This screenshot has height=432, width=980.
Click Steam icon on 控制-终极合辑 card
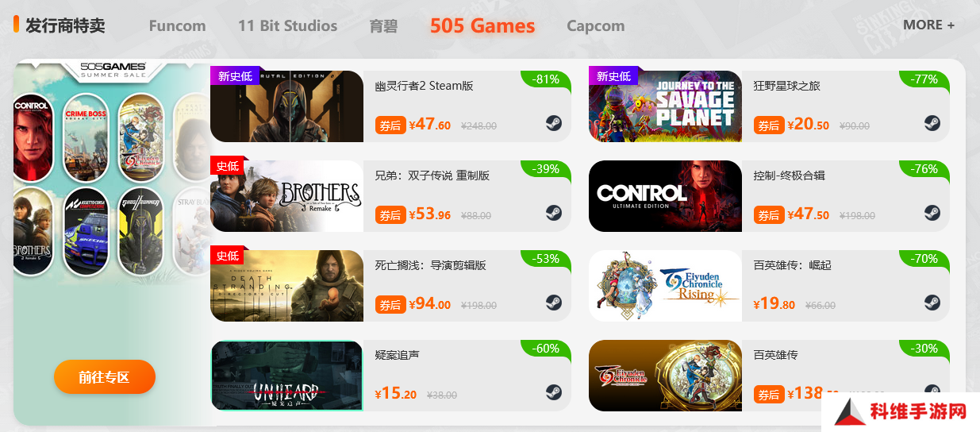pyautogui.click(x=932, y=213)
